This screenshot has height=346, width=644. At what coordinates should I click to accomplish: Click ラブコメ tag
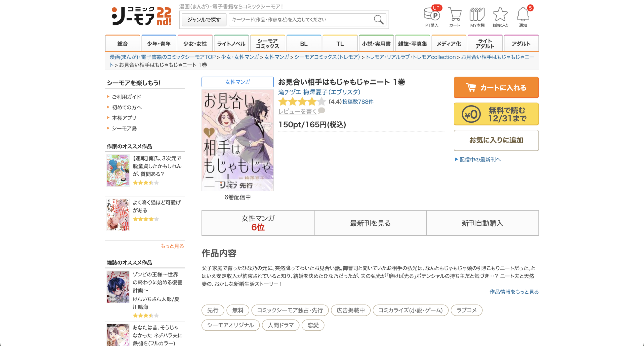(467, 310)
